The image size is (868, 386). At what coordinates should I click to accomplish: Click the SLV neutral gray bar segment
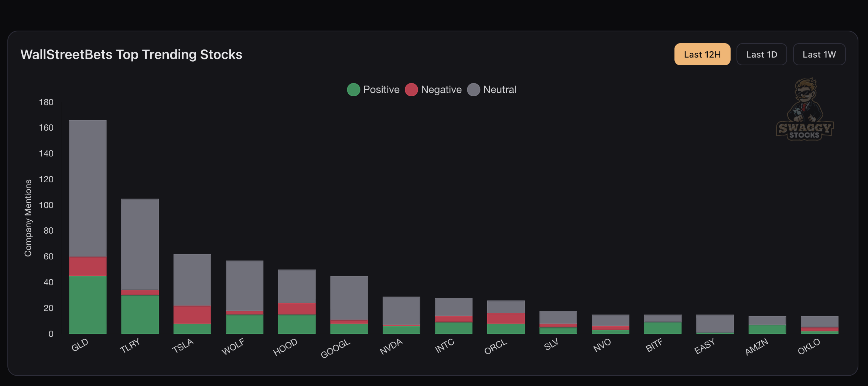click(x=558, y=317)
